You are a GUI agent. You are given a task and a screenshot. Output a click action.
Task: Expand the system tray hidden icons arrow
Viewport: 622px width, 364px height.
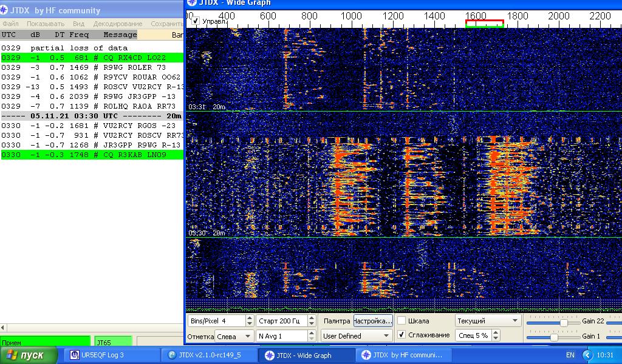(587, 355)
